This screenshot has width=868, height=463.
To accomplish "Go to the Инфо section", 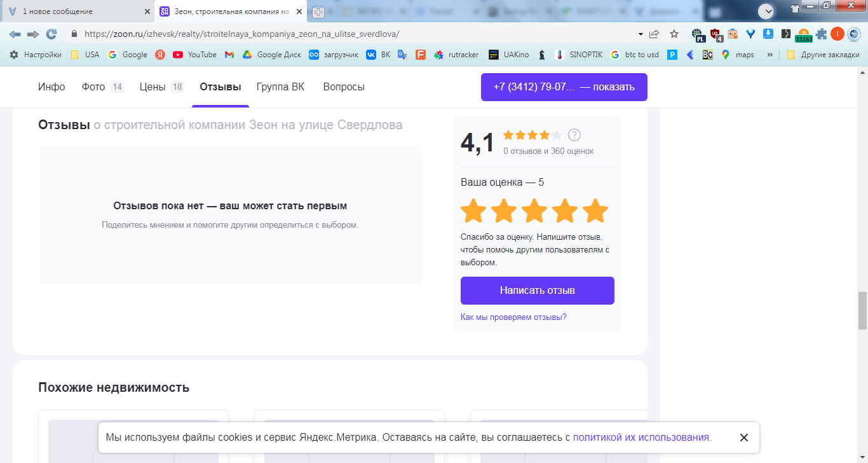I will click(x=51, y=87).
